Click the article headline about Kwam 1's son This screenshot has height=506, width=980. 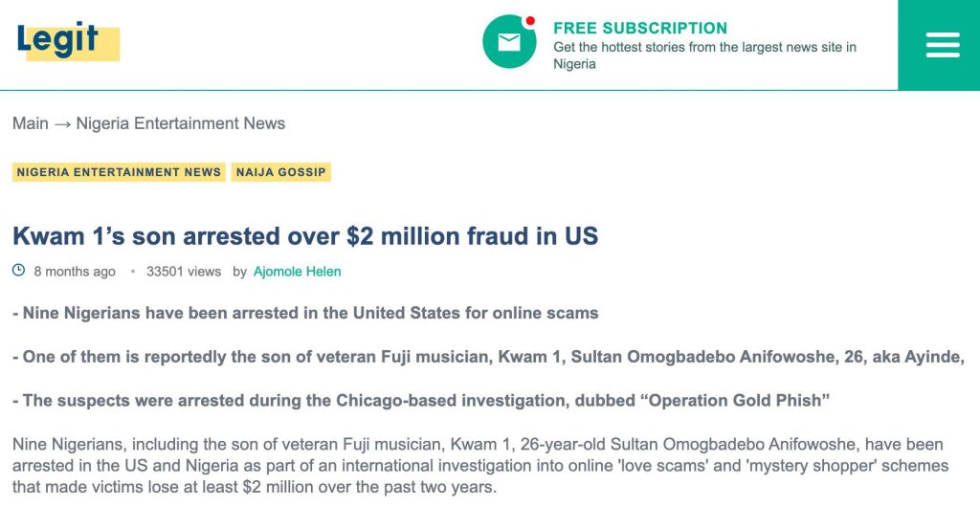pos(305,235)
